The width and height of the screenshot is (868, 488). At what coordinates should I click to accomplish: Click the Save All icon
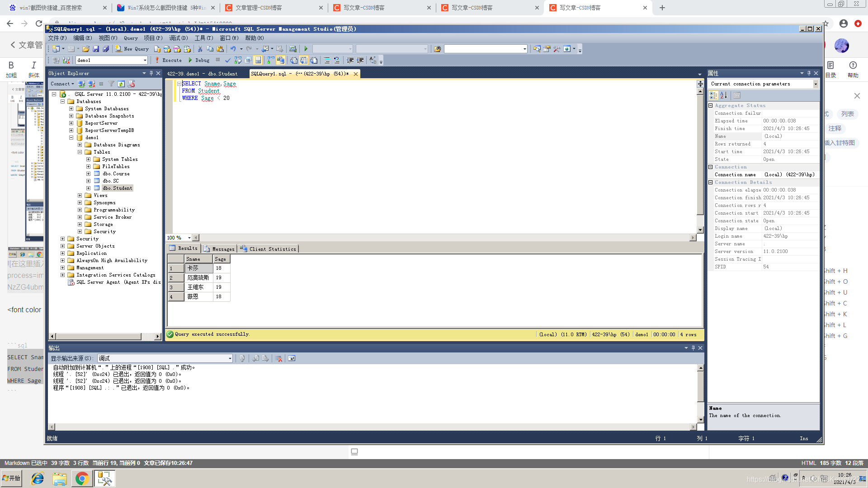pos(106,49)
